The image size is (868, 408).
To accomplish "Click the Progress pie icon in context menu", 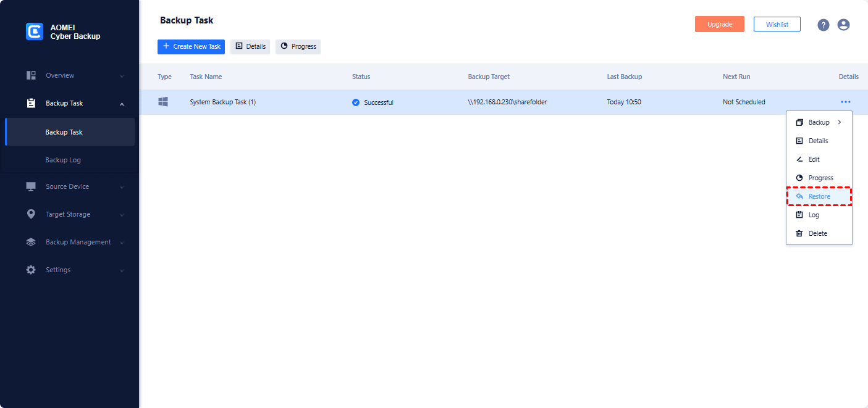I will click(799, 178).
